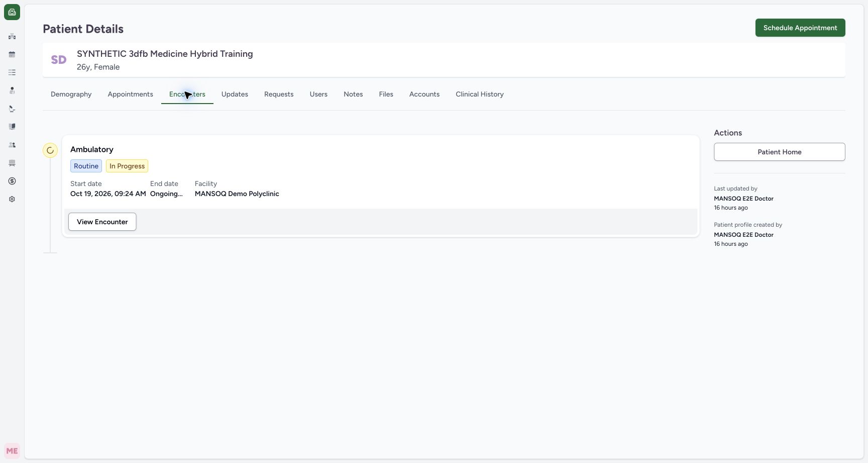Open the users group sidebar icon
This screenshot has width=868, height=463.
(x=12, y=145)
